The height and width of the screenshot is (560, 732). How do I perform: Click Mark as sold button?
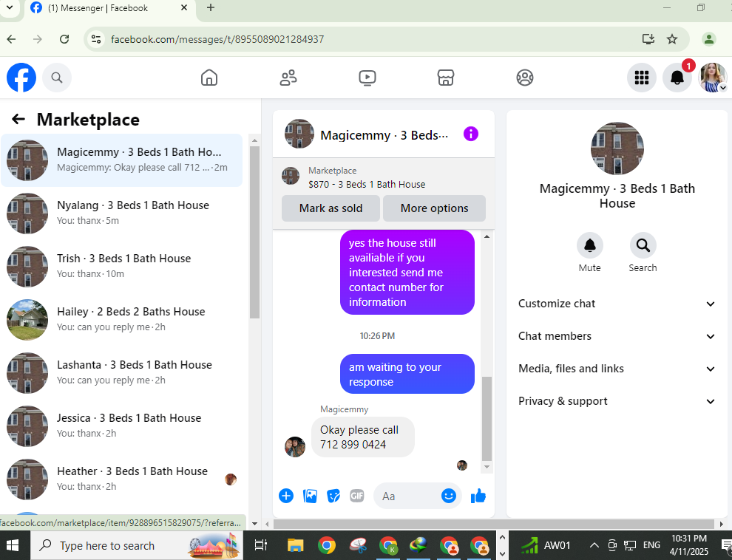click(331, 208)
